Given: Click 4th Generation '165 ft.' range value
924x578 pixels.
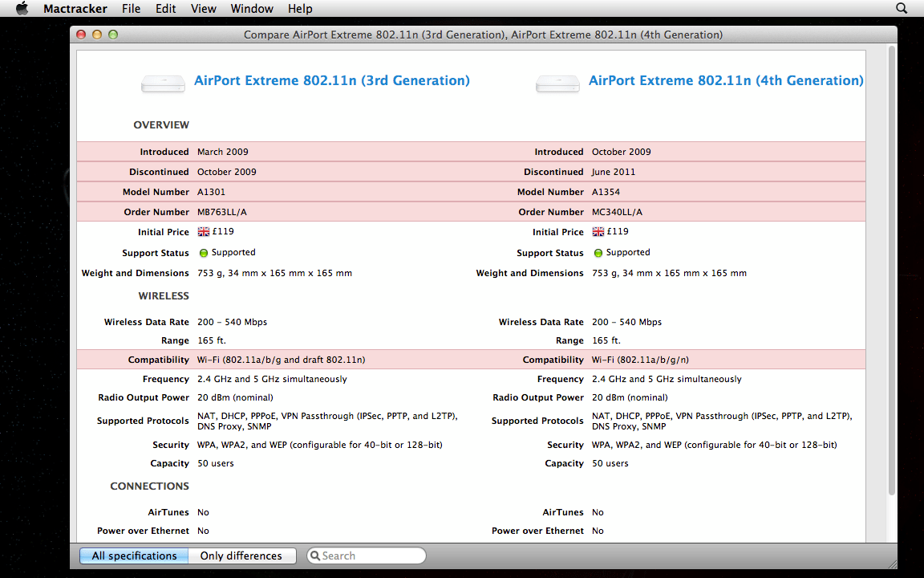Looking at the screenshot, I should point(606,340).
